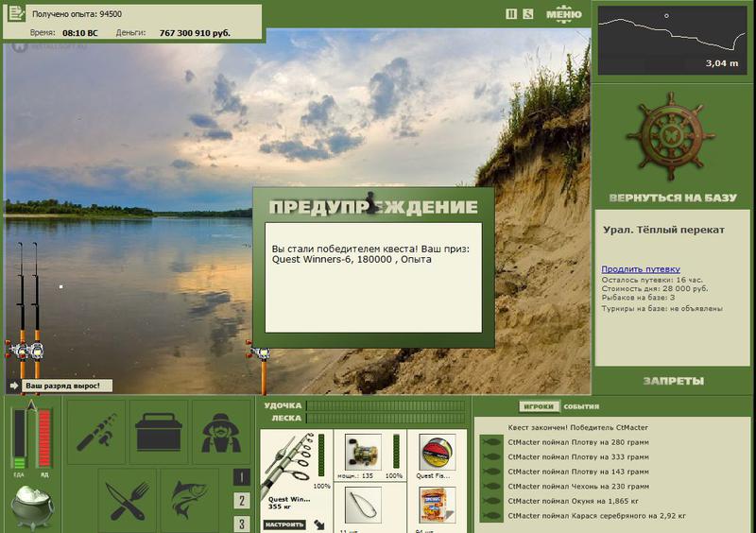The height and width of the screenshot is (533, 756).
Task: Click the red ЯД level bar
Action: point(44,438)
